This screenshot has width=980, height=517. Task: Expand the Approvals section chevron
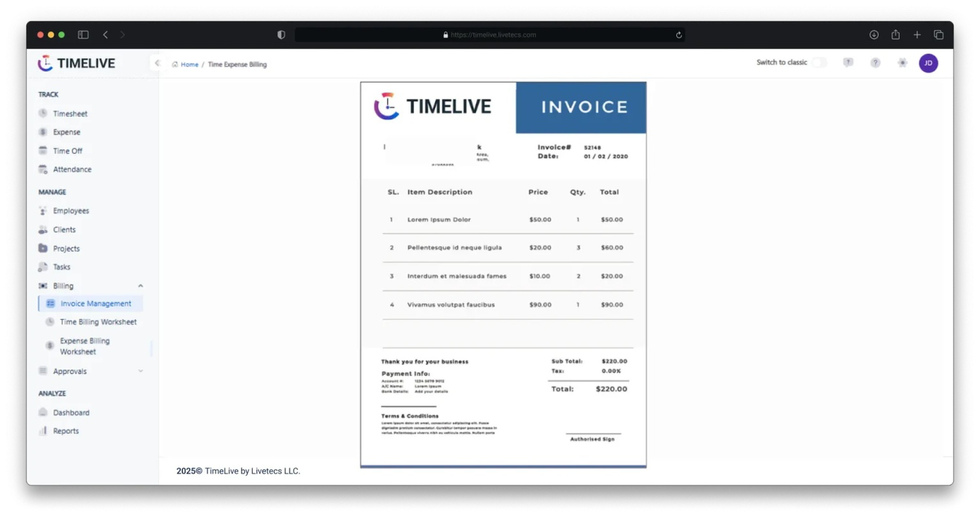tap(140, 371)
